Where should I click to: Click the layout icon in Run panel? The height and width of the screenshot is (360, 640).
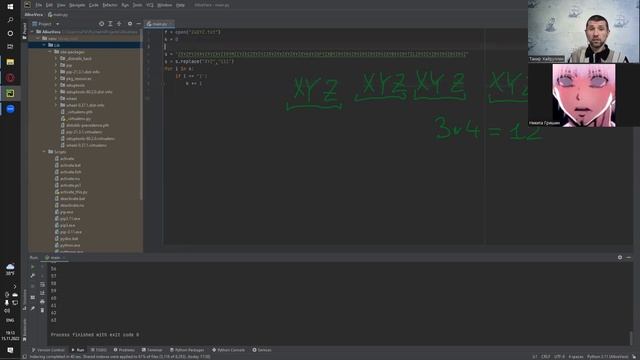(x=33, y=298)
